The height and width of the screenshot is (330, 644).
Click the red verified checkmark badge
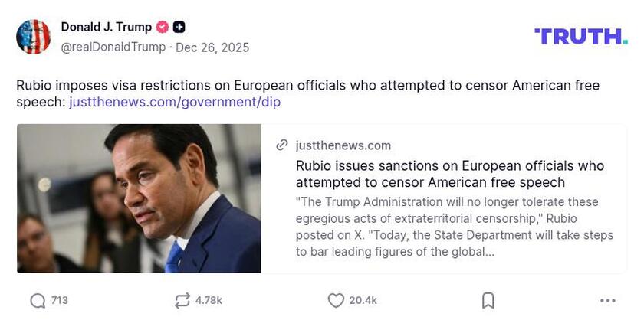(x=162, y=27)
